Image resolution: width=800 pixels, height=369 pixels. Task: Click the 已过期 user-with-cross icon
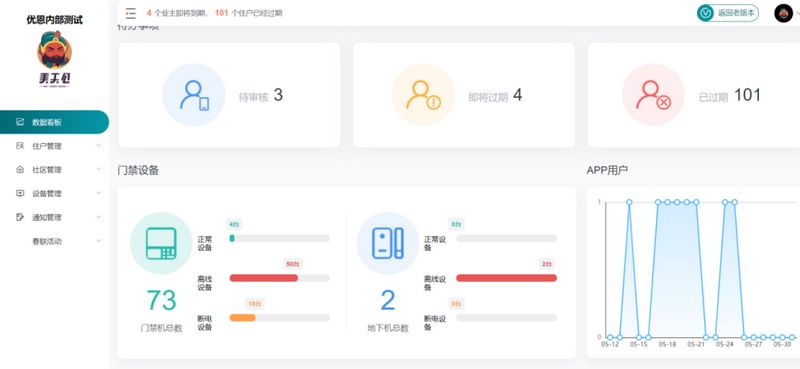pyautogui.click(x=653, y=95)
